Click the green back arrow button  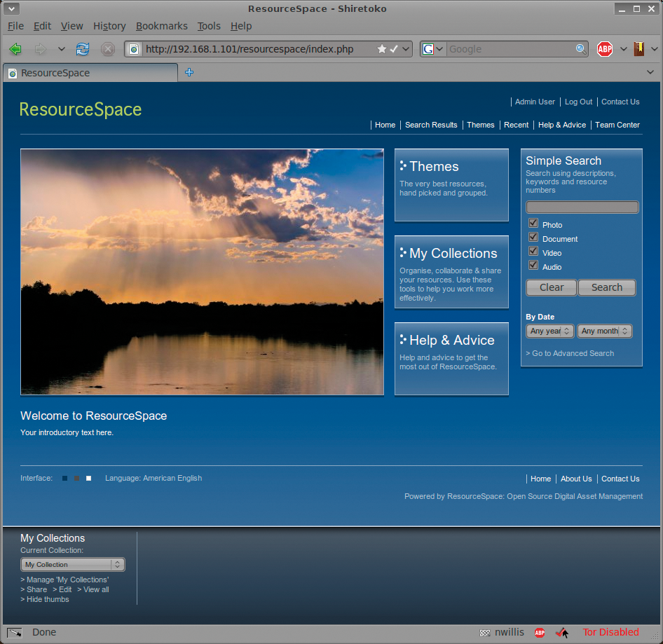click(15, 49)
